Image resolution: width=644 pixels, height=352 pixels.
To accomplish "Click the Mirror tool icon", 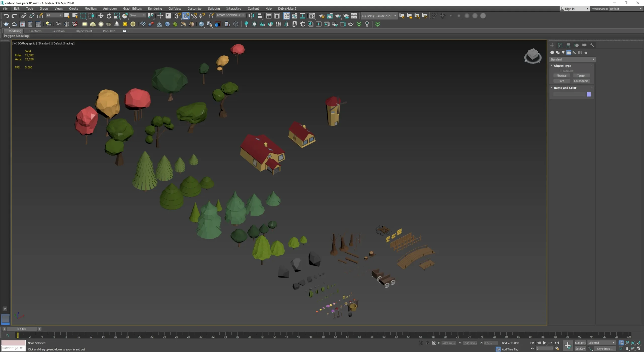I will coord(251,16).
